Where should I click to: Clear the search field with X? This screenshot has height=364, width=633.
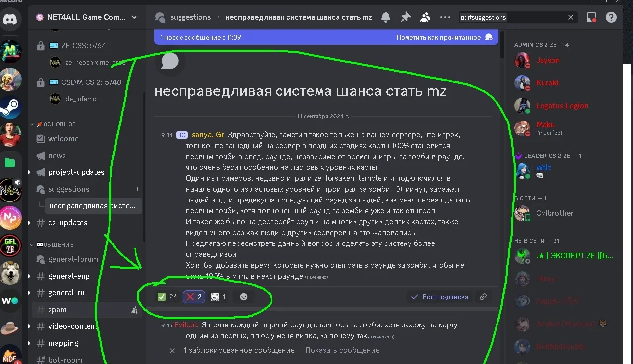pyautogui.click(x=571, y=17)
